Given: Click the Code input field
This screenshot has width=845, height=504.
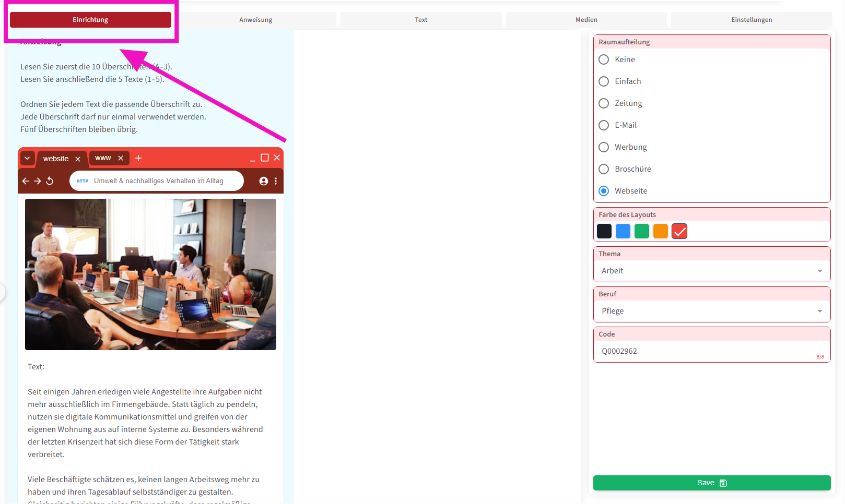Looking at the screenshot, I should (x=705, y=351).
